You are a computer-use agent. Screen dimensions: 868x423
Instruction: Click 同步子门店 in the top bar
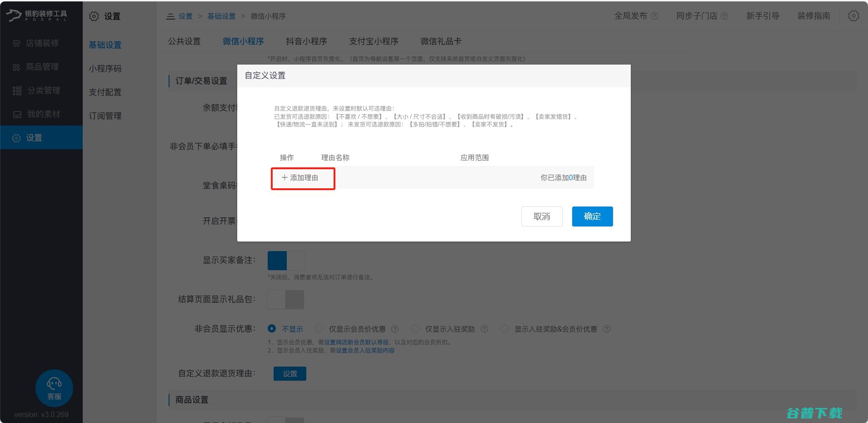coord(697,16)
